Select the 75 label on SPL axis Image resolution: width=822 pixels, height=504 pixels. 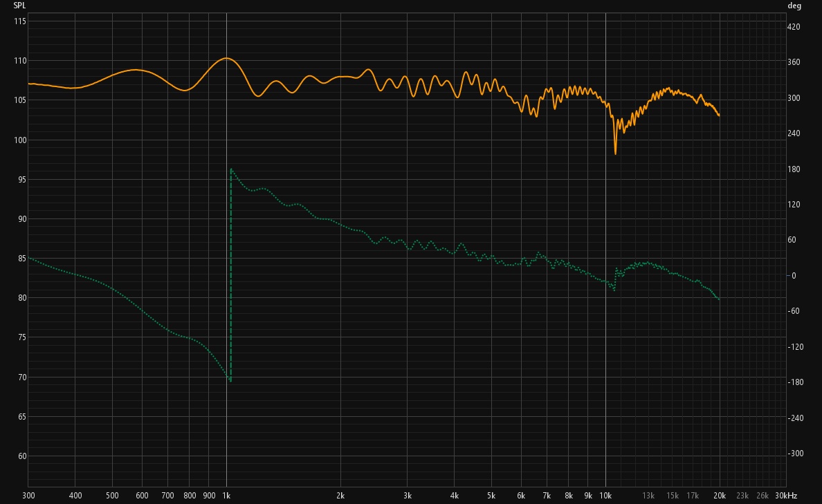[22, 337]
